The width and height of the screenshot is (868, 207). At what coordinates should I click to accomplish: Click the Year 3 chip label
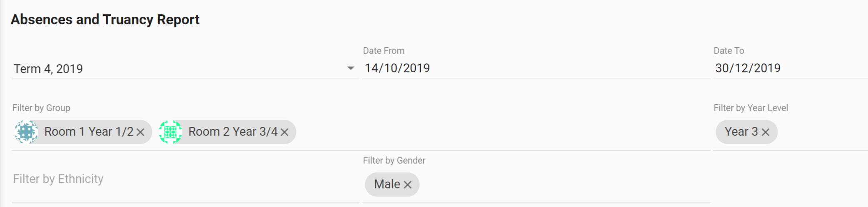[741, 132]
